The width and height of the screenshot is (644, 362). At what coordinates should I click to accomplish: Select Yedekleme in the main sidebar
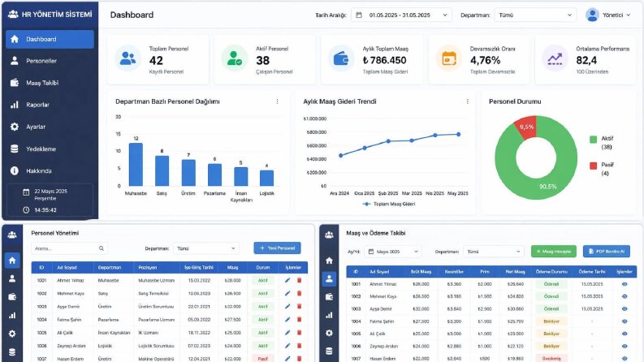[50, 149]
